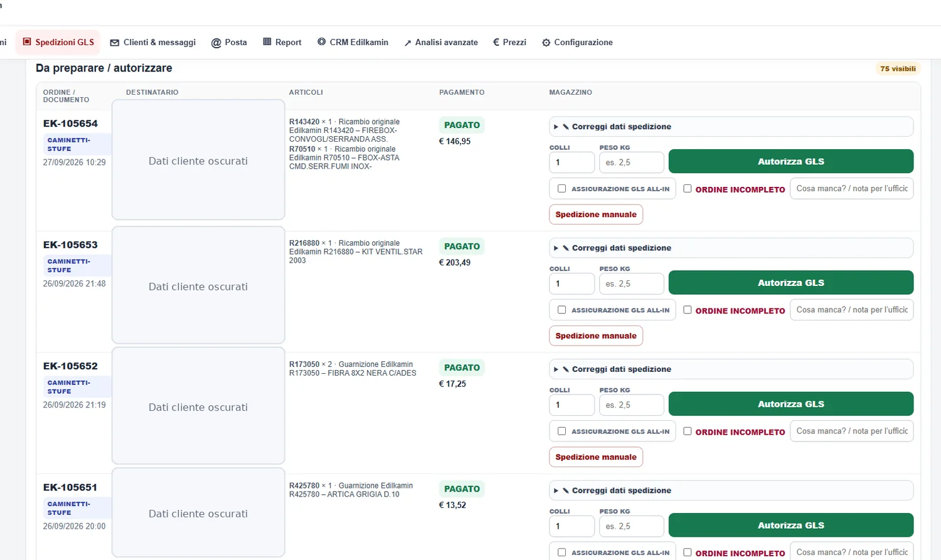Image resolution: width=941 pixels, height=560 pixels.
Task: Expand Correggi dati spedizione for EK-105653
Action: click(731, 248)
